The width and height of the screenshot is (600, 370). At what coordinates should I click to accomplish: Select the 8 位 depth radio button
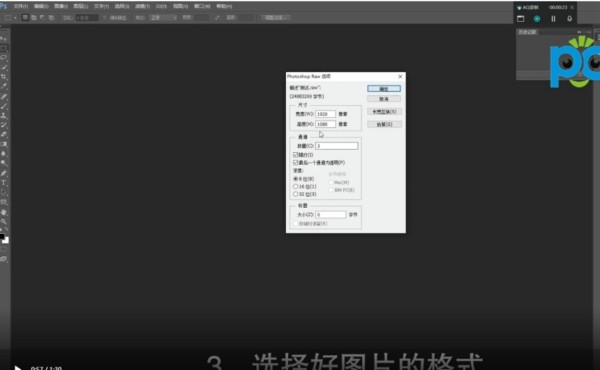pyautogui.click(x=295, y=179)
